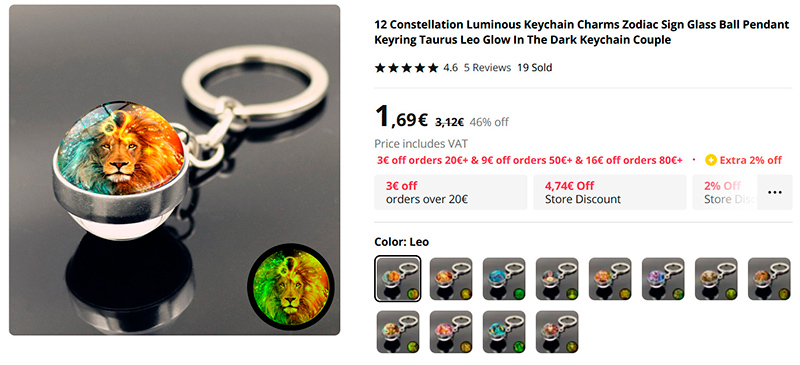Click the partially hidden 2% Off store coupon
Image resolution: width=800 pixels, height=365 pixels.
[x=724, y=192]
